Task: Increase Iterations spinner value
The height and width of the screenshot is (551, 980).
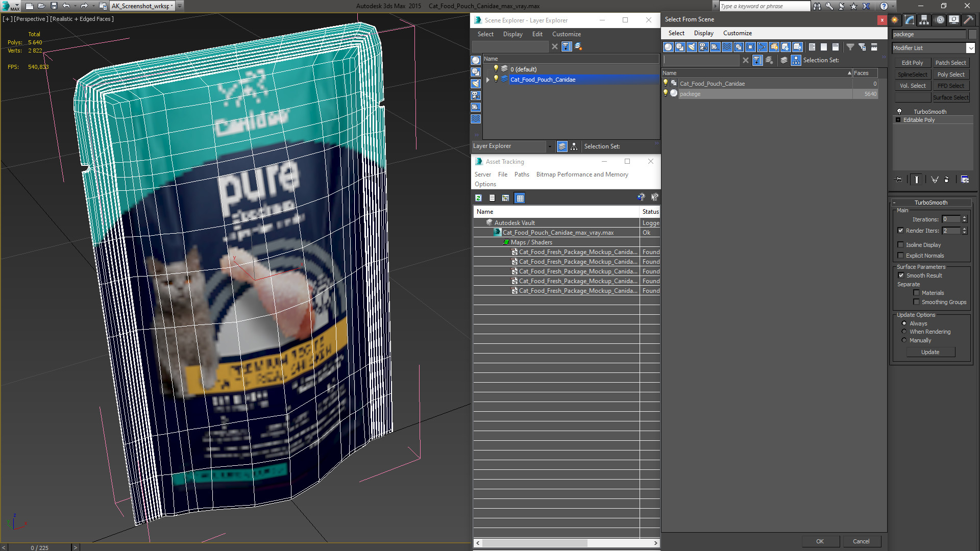Action: click(964, 217)
